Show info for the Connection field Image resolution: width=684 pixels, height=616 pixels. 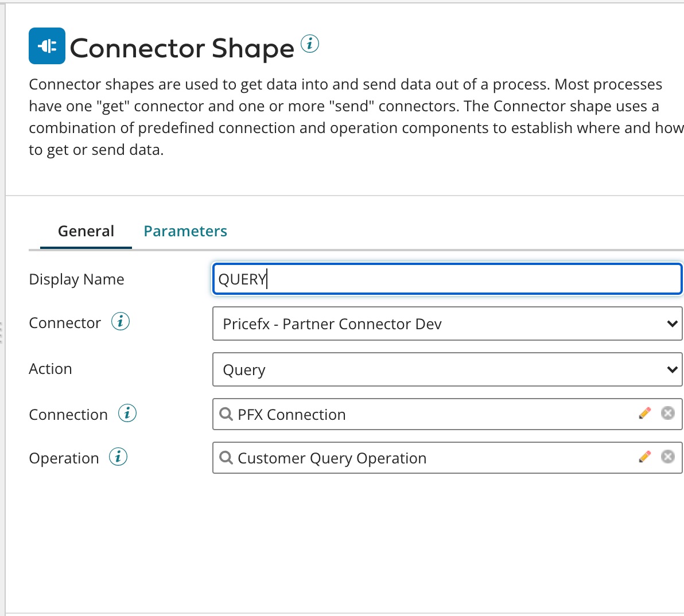click(127, 413)
